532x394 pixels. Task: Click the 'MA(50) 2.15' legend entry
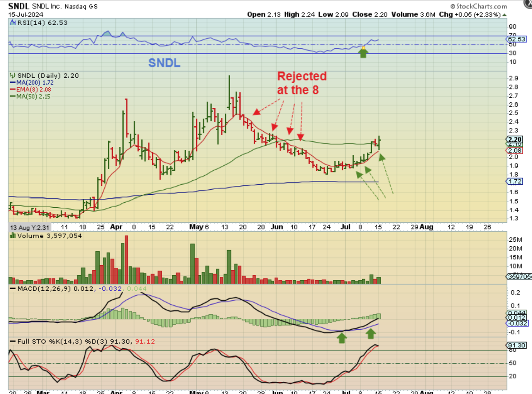click(x=30, y=96)
